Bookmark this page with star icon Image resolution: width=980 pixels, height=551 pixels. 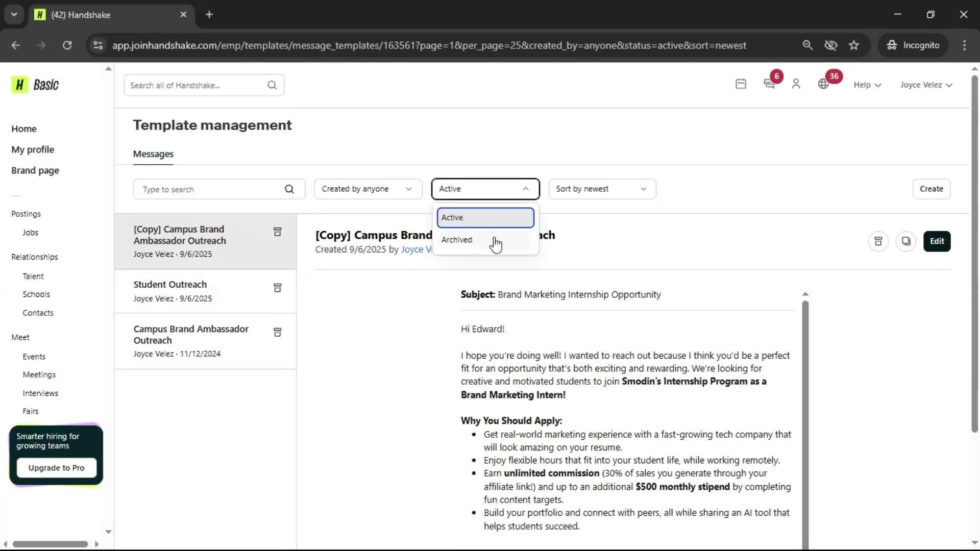click(x=853, y=45)
